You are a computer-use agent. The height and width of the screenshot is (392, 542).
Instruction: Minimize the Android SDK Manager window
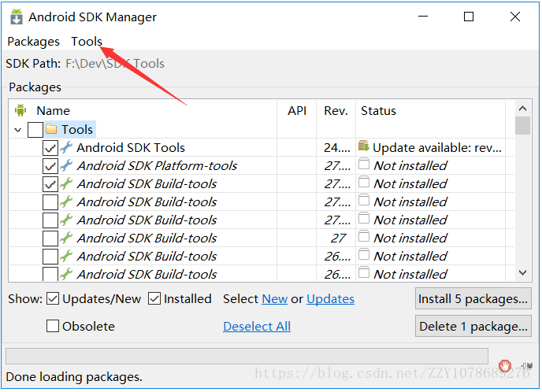pos(423,17)
